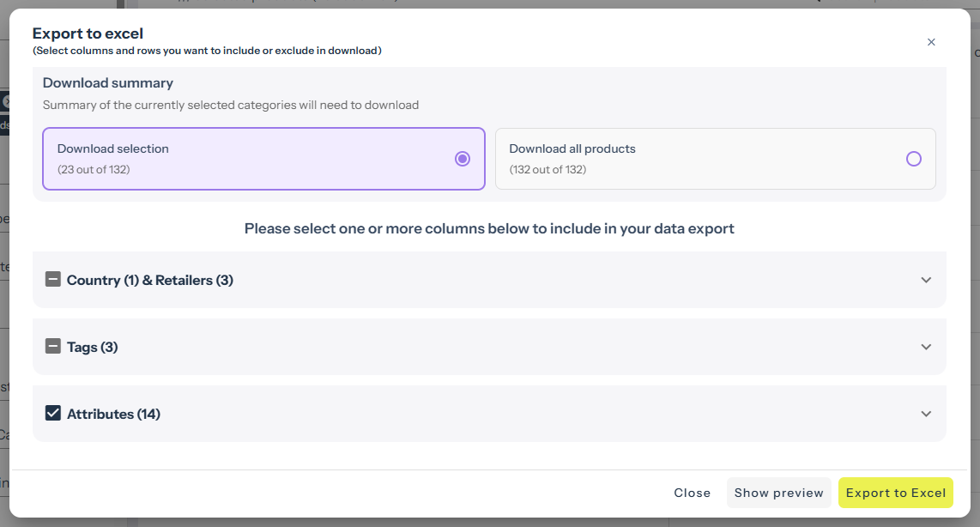Click the Tags (3) section label
The width and height of the screenshot is (980, 527).
[93, 347]
